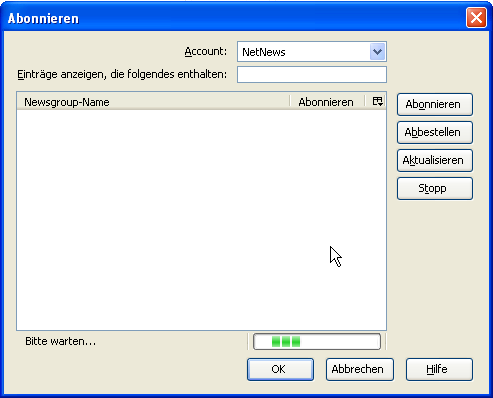Click Aktualisieren to refresh the list
Image resolution: width=493 pixels, height=398 pixels.
435,160
